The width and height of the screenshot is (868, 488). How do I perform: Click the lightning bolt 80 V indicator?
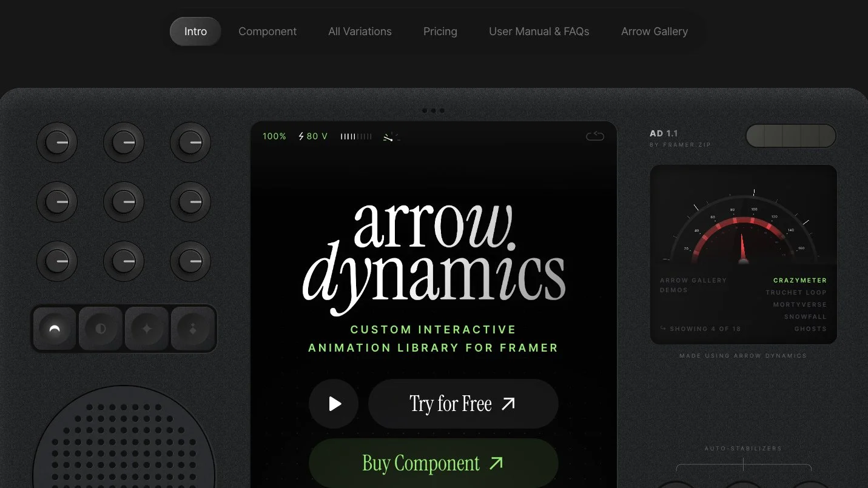tap(313, 136)
